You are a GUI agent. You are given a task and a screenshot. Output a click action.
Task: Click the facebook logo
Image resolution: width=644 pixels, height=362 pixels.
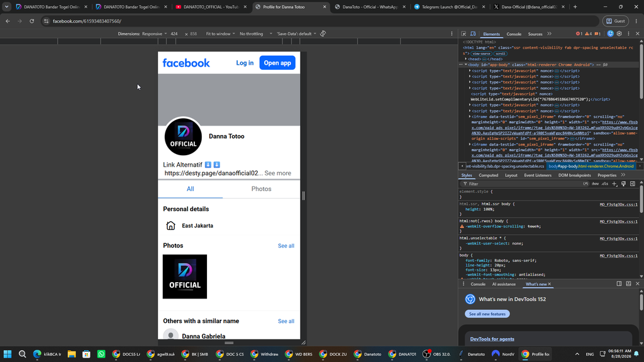coord(186,63)
